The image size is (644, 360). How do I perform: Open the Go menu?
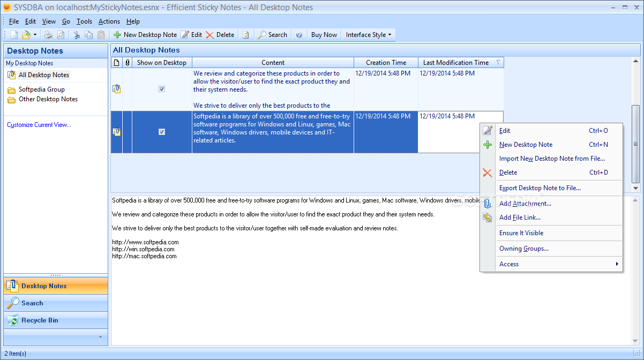(66, 21)
